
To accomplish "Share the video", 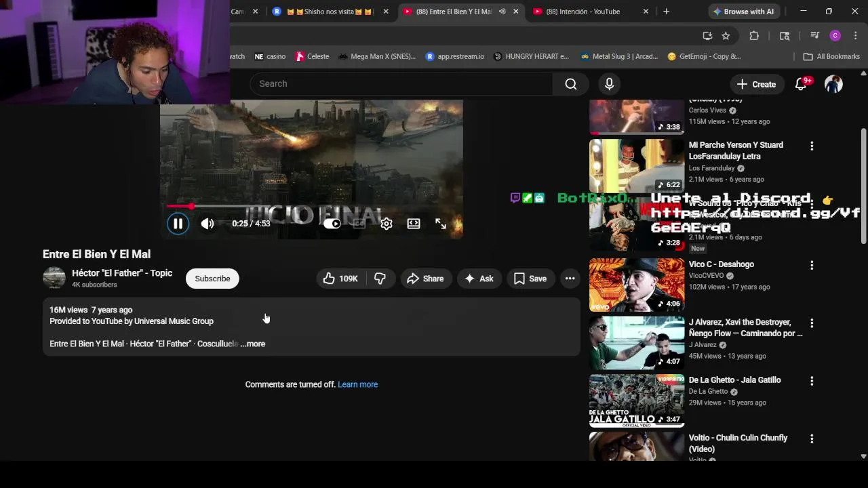I will [425, 279].
